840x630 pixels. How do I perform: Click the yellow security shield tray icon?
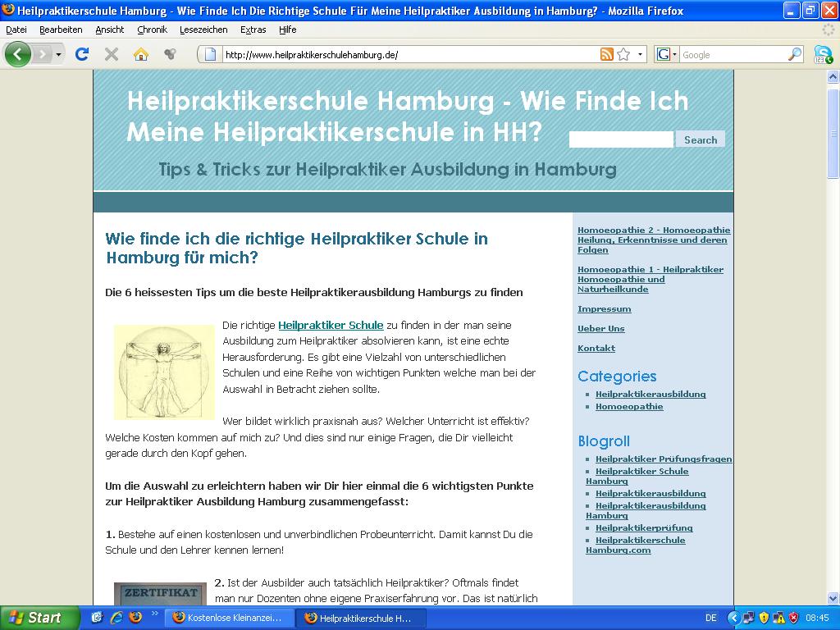pyautogui.click(x=764, y=618)
